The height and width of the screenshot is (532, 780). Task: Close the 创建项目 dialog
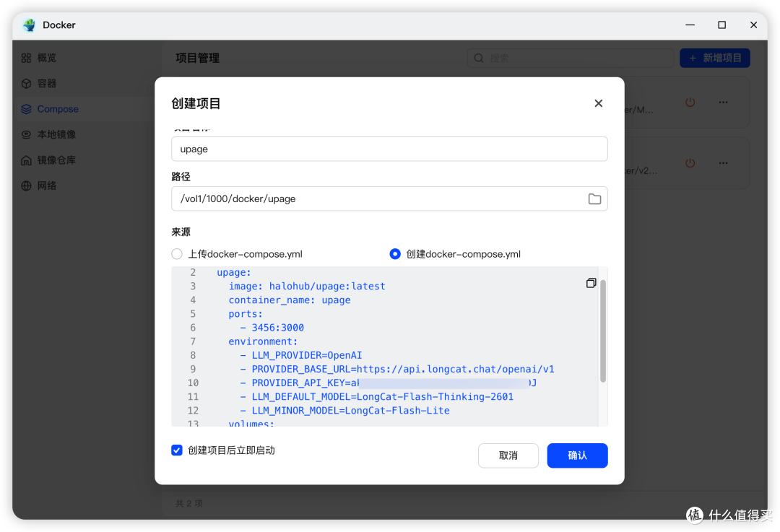pos(599,103)
